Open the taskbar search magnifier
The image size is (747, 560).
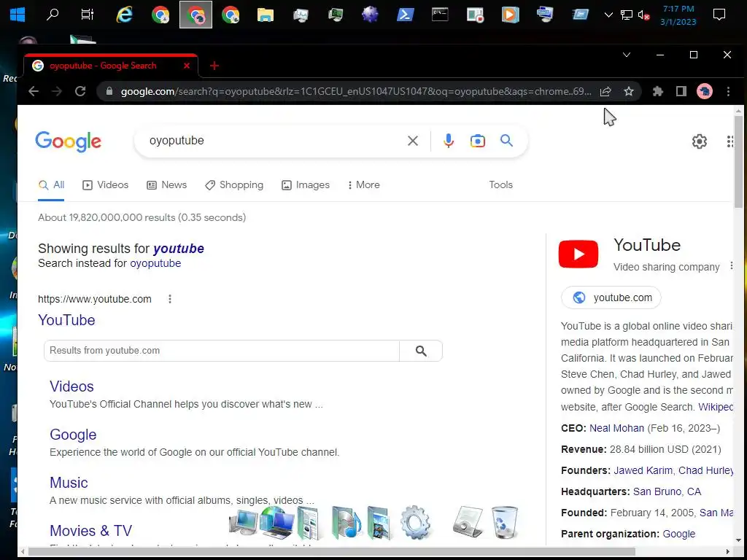[53, 15]
